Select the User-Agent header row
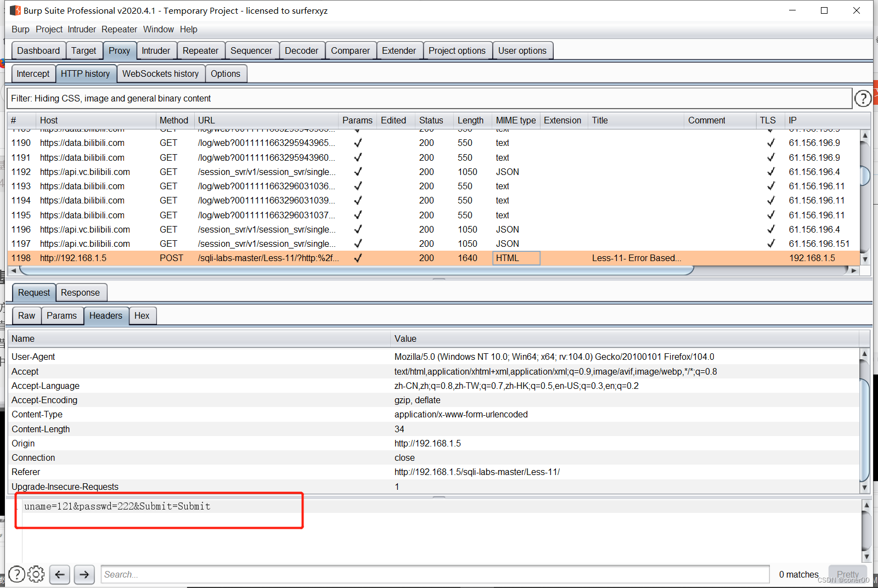This screenshot has height=588, width=878. (x=434, y=357)
